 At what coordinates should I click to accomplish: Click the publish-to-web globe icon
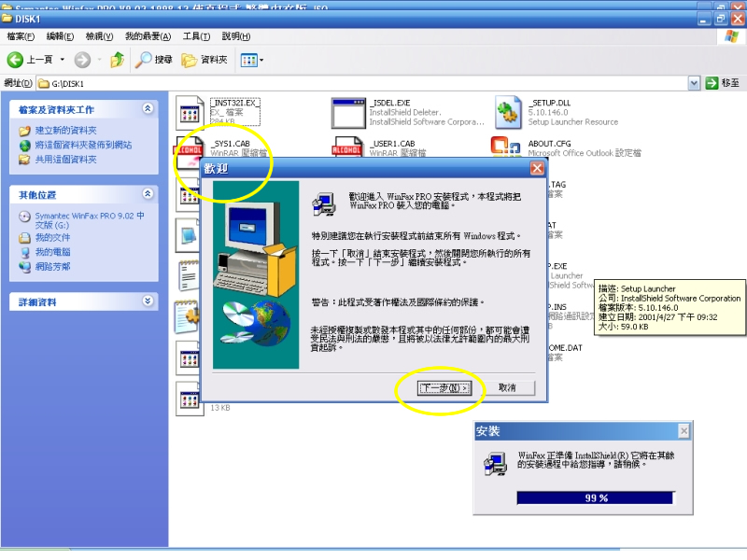pos(25,146)
